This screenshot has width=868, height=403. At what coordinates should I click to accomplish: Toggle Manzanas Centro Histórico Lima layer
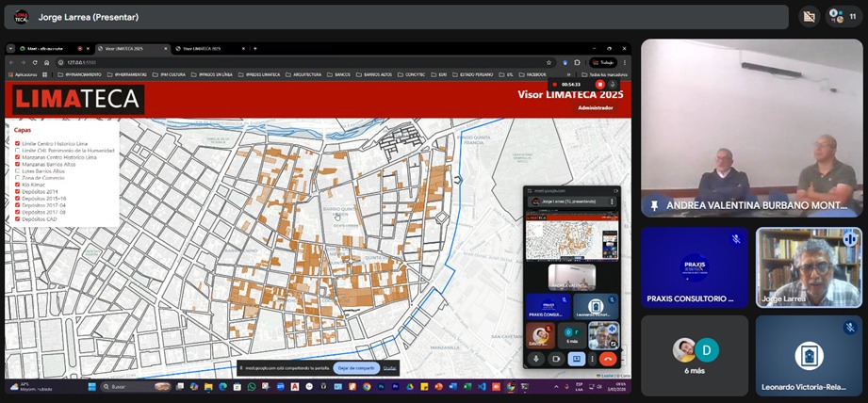click(18, 157)
